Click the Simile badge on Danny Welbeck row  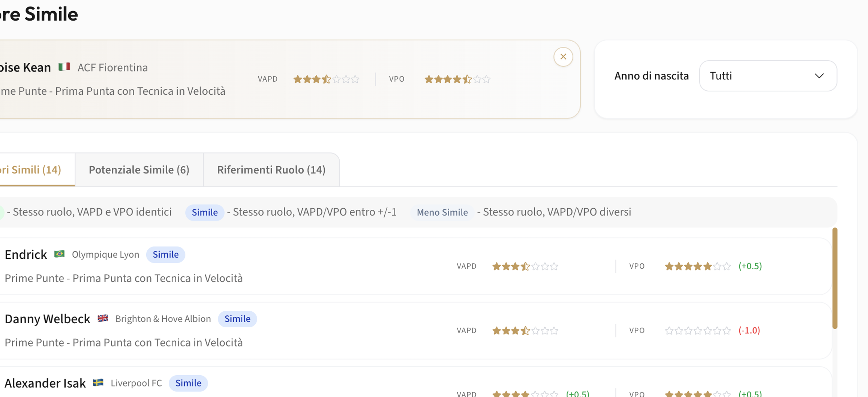coord(237,319)
